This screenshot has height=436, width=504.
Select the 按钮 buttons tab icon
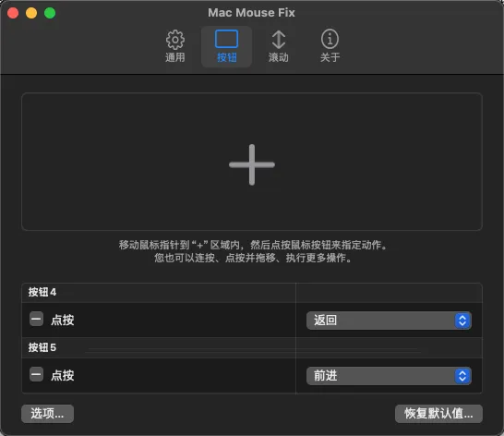coord(226,39)
